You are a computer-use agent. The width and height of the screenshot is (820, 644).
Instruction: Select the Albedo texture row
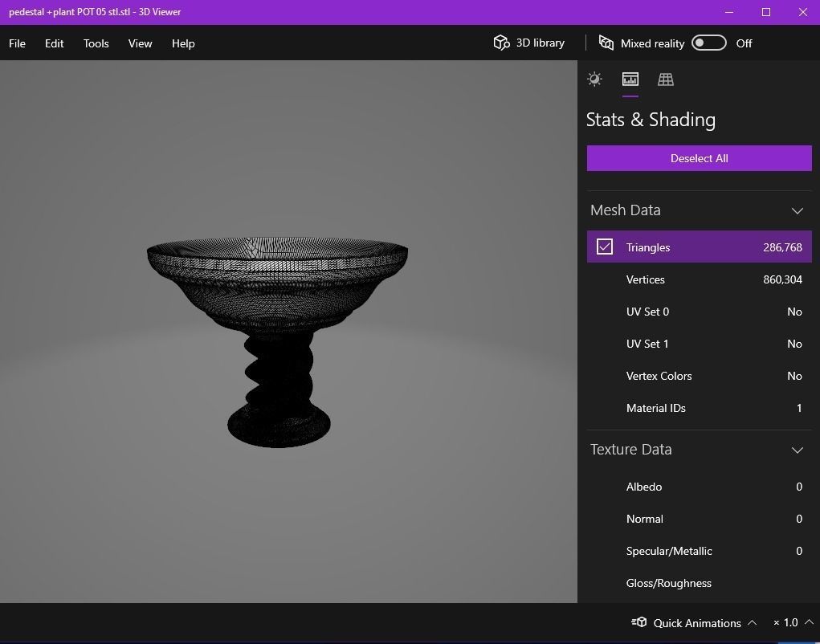700,487
